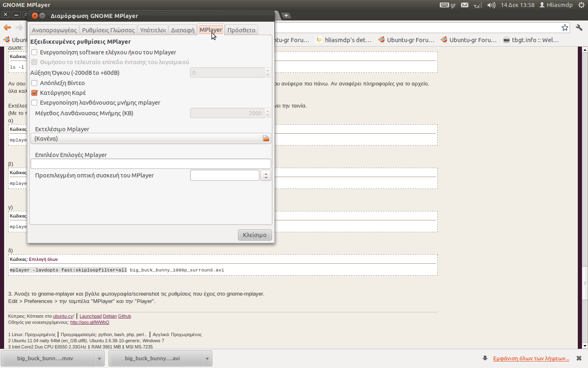Open the mail indicator
The height and width of the screenshot is (368, 588).
click(x=465, y=5)
